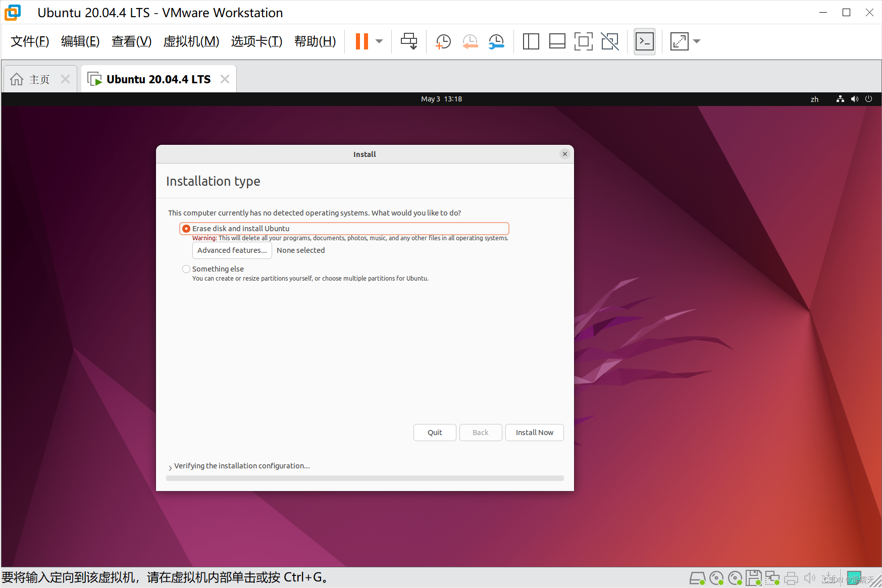The height and width of the screenshot is (588, 882).
Task: Click the second CD/DVD drive status icon
Action: click(735, 578)
